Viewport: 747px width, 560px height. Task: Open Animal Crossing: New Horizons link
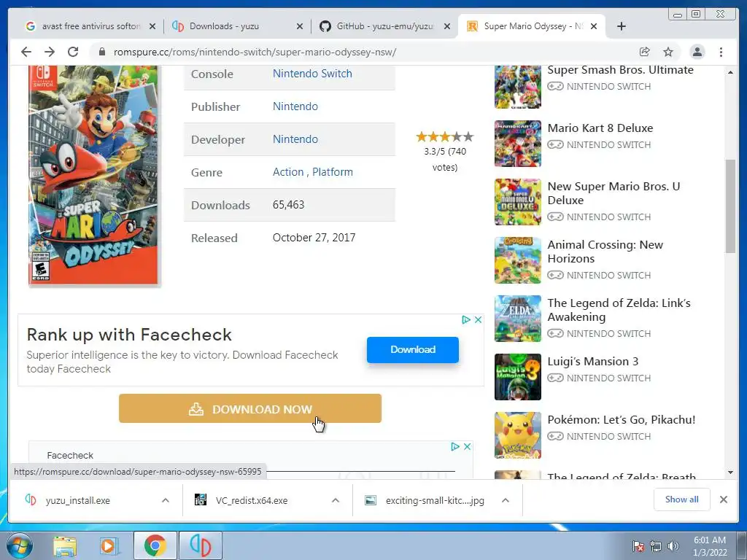tap(605, 252)
